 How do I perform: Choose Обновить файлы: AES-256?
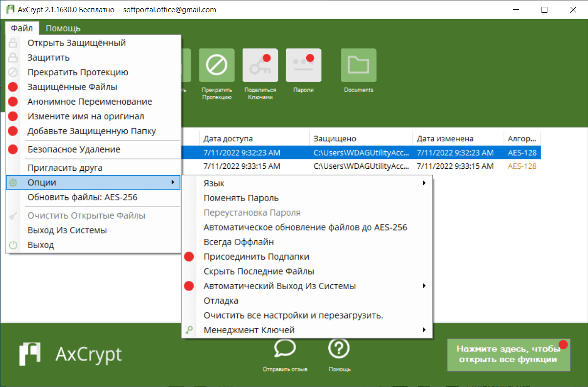93,197
